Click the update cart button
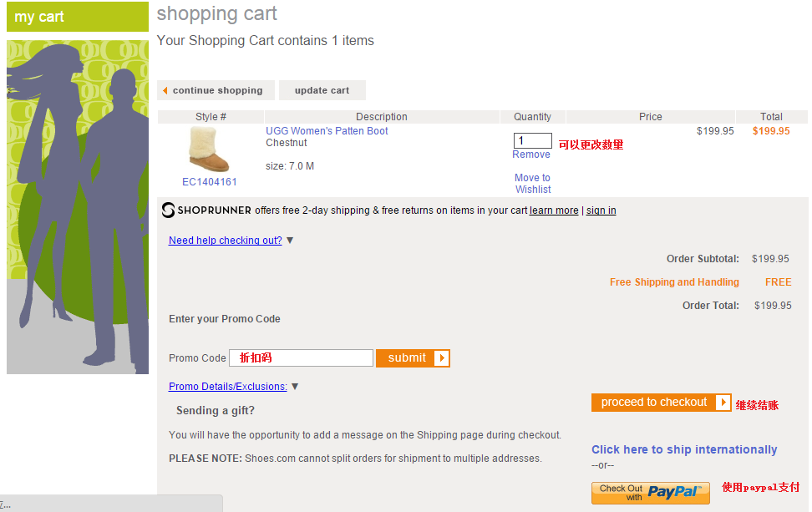The image size is (812, 512). [322, 90]
